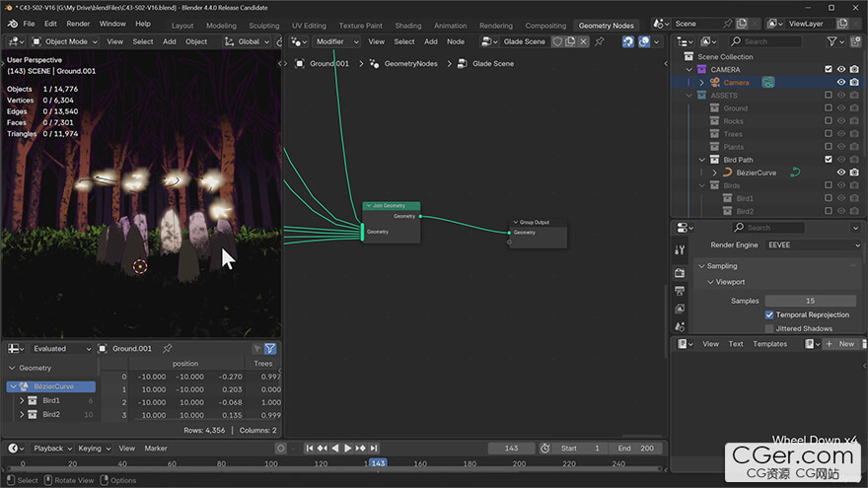
Task: Play the animation forward
Action: 347,449
